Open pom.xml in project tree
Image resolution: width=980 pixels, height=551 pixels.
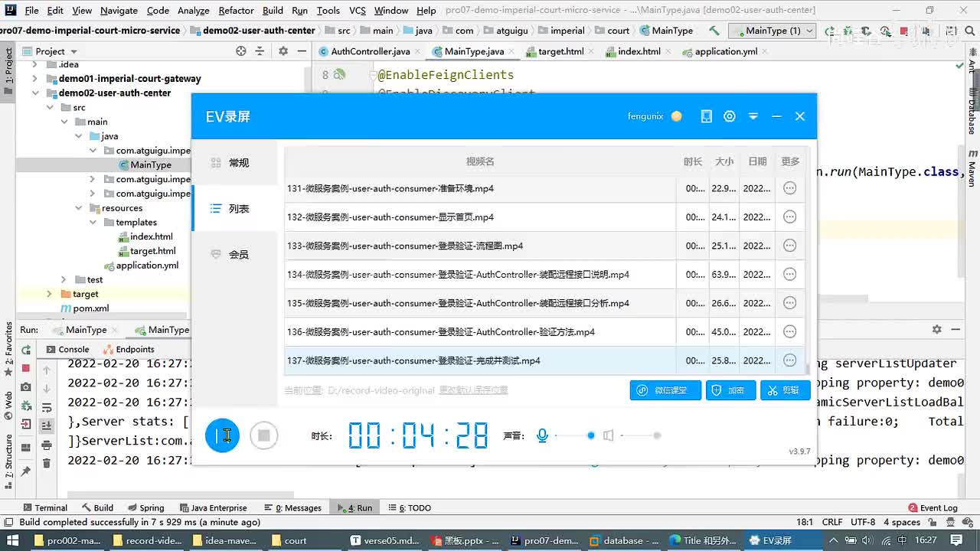(84, 308)
